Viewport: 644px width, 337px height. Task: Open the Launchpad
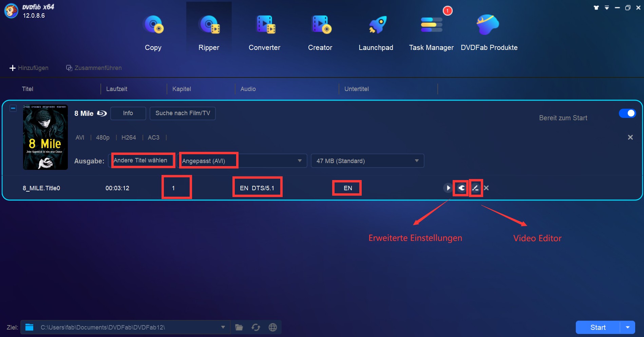(376, 33)
